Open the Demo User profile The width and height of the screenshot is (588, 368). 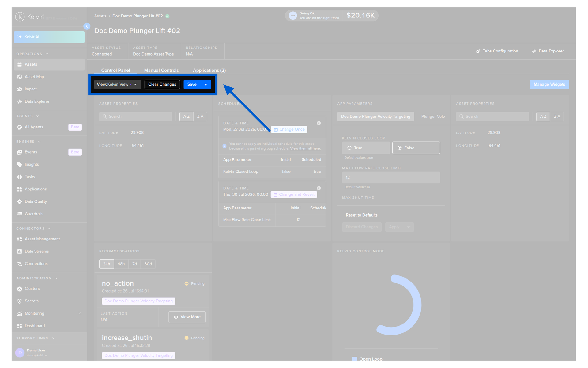tap(49, 353)
